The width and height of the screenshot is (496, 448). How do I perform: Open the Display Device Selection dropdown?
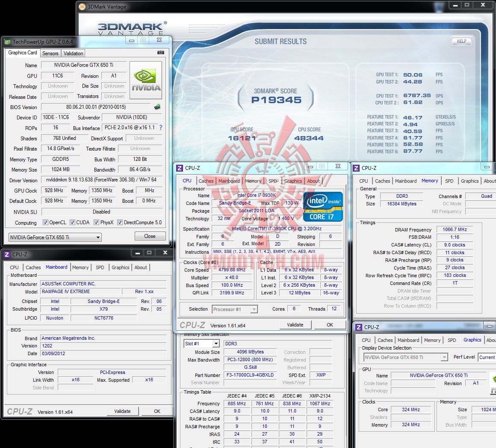pyautogui.click(x=405, y=357)
